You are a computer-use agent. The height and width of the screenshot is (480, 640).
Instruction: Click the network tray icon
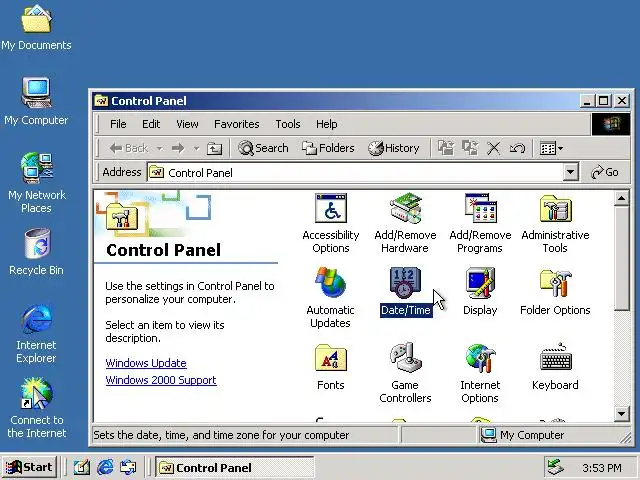[556, 467]
